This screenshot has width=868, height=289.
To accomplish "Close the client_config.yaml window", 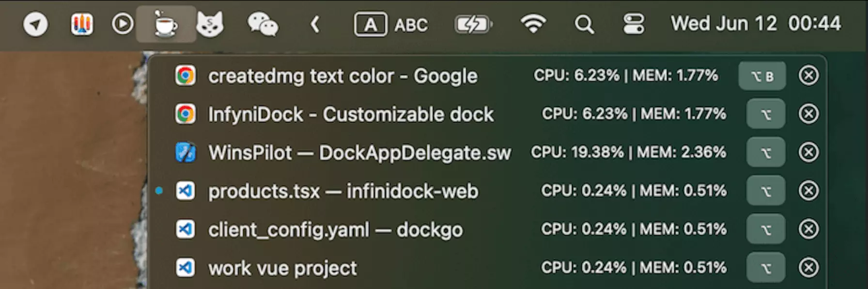I will pos(808,229).
